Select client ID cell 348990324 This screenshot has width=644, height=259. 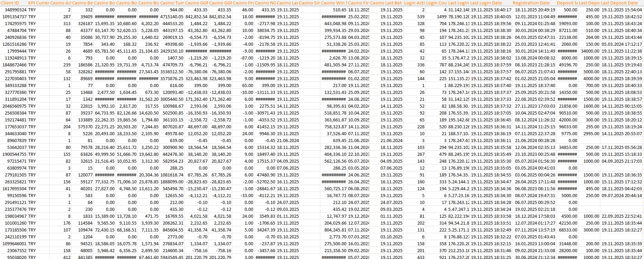(14, 10)
